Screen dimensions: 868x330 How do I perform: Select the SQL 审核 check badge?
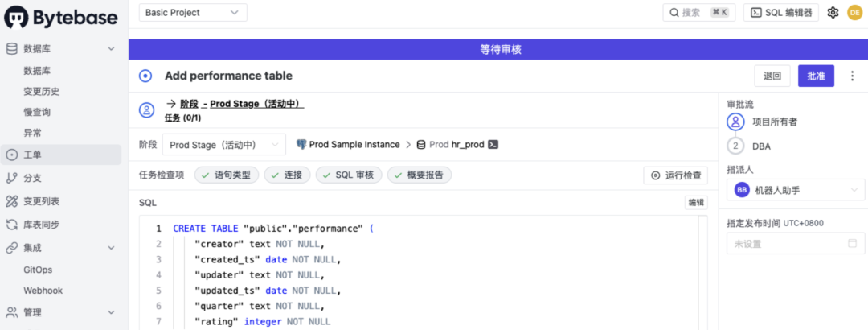pyautogui.click(x=349, y=175)
